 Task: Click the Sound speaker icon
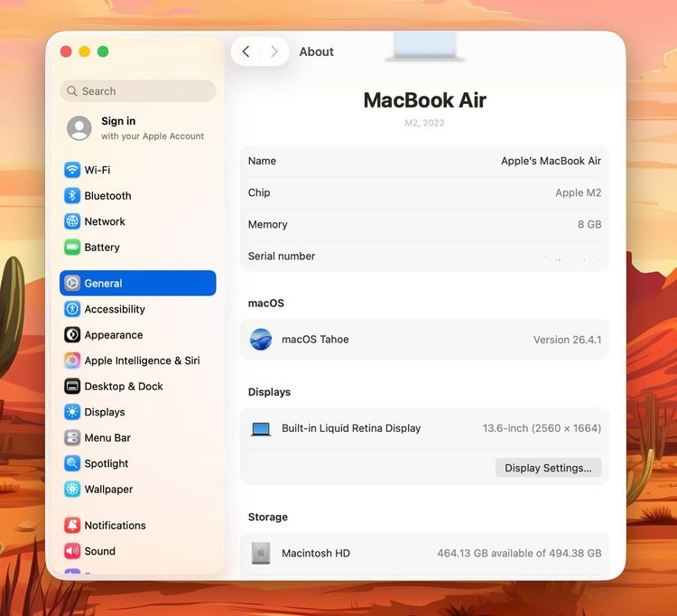pos(72,551)
